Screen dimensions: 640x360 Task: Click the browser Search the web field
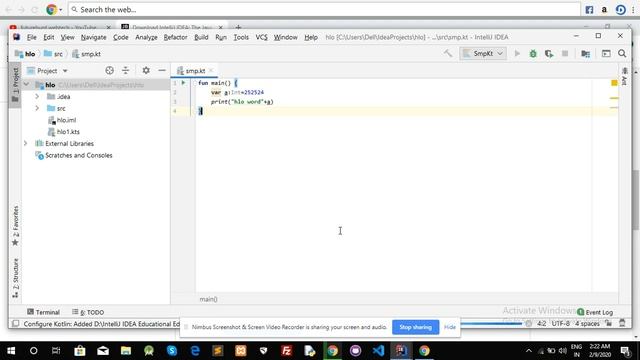[x=324, y=9]
